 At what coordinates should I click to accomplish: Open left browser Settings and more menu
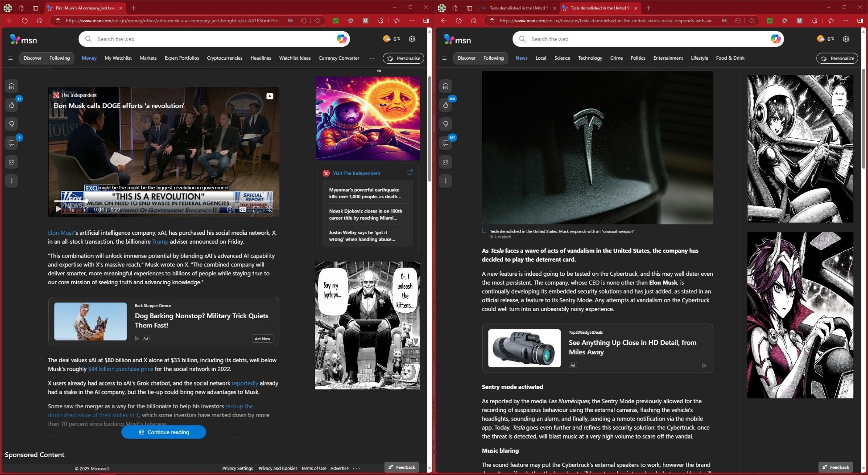(412, 20)
